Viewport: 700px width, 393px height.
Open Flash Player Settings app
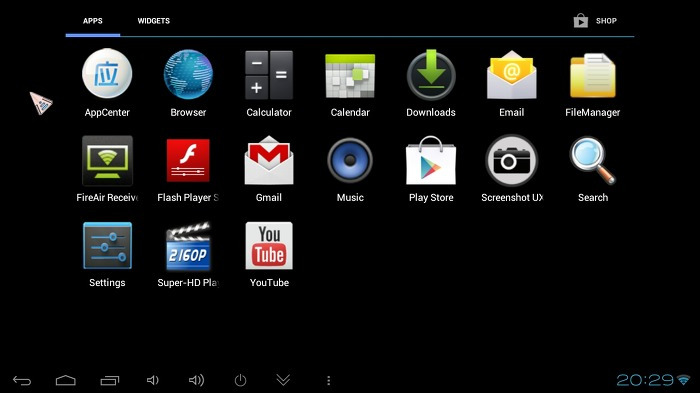pos(188,160)
